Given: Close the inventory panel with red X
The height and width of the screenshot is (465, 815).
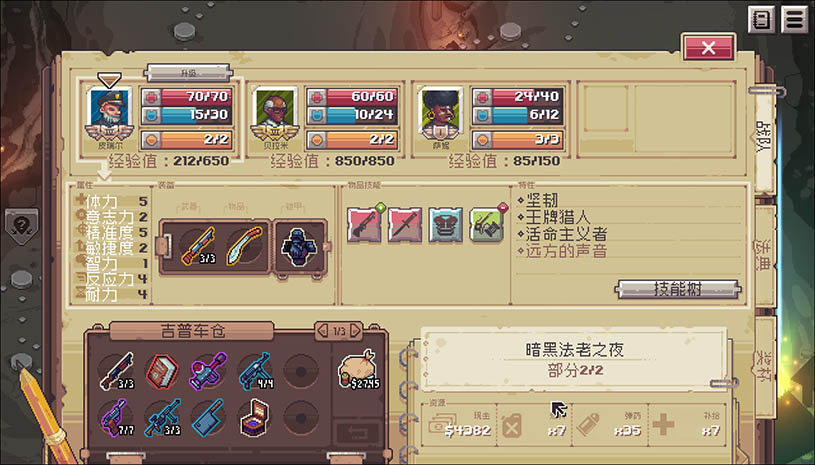Looking at the screenshot, I should click(708, 48).
